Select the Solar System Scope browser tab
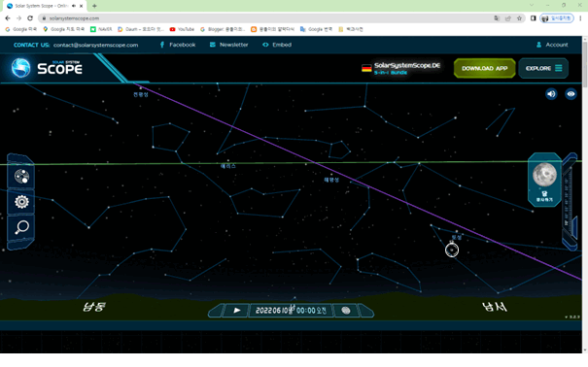This screenshot has height=367, width=588. (x=45, y=6)
